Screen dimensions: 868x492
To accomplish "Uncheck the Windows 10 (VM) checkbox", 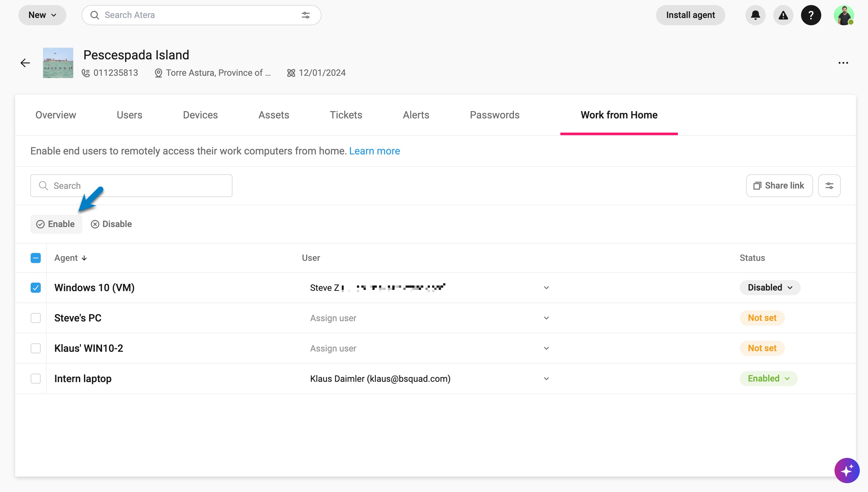I will 35,288.
